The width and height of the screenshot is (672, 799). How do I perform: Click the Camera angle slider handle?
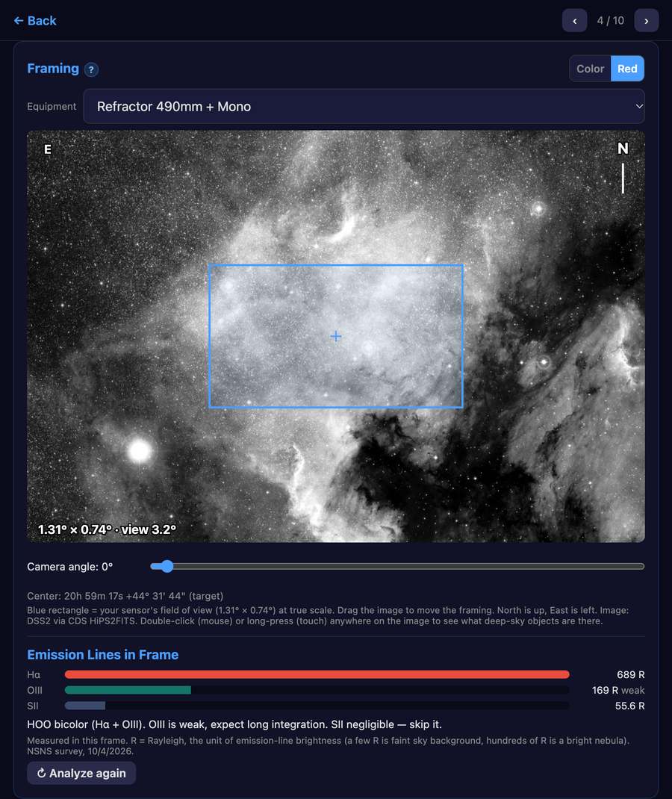(x=167, y=566)
